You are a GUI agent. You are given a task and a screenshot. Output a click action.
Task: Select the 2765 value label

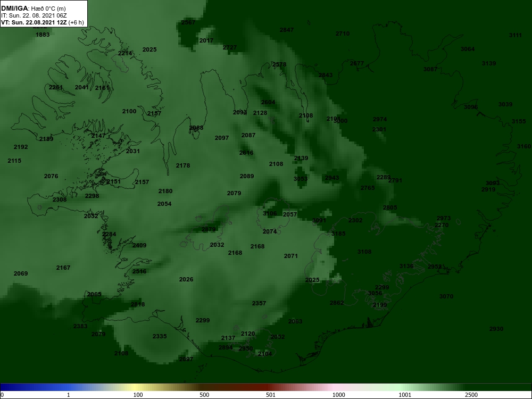coord(368,188)
